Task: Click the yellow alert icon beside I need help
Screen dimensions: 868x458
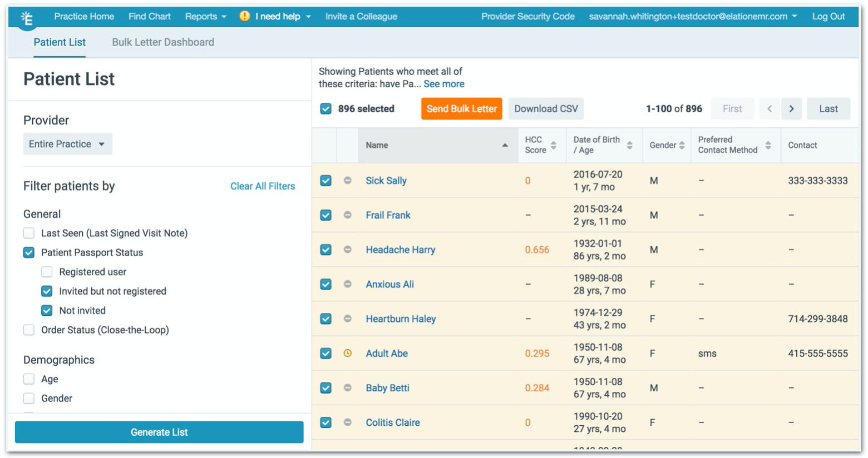Action: (244, 16)
